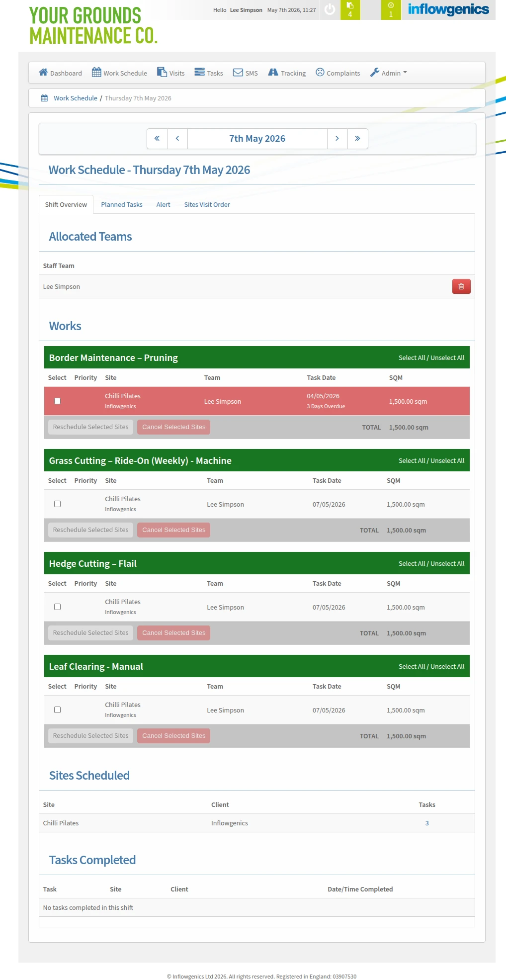Viewport: 506px width, 980px height.
Task: Tick the Border Maintenance Pruning site checkbox
Action: click(57, 401)
